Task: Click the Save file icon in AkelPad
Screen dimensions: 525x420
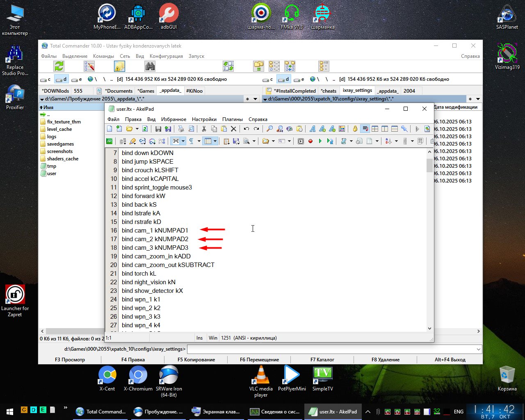Action: (x=158, y=129)
